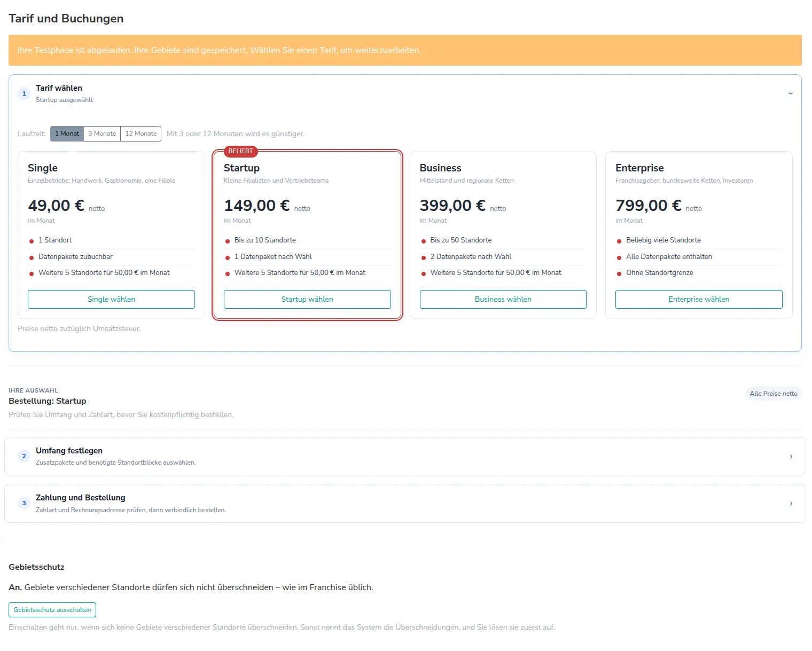Click the Business plan title
The height and width of the screenshot is (651, 812).
pos(440,168)
